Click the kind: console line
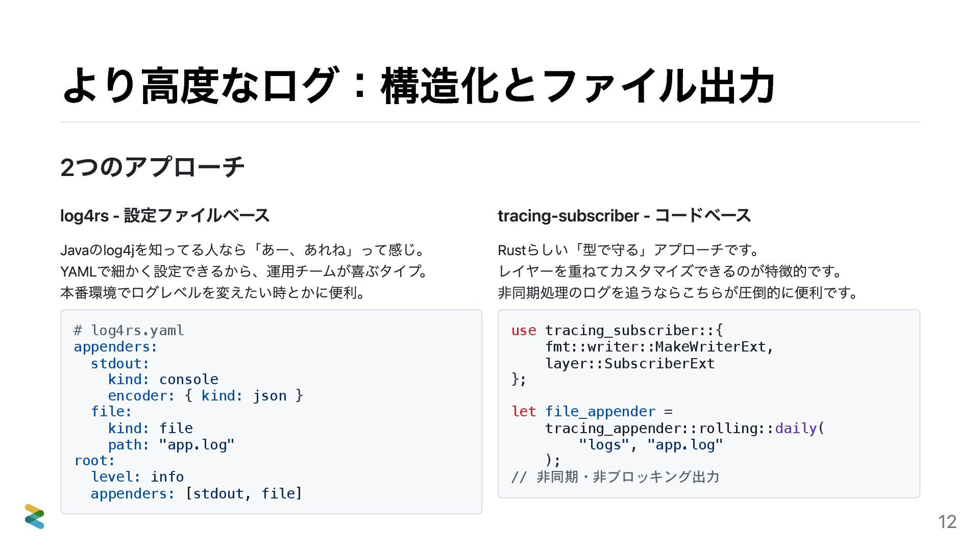The height and width of the screenshot is (551, 980). 163,380
